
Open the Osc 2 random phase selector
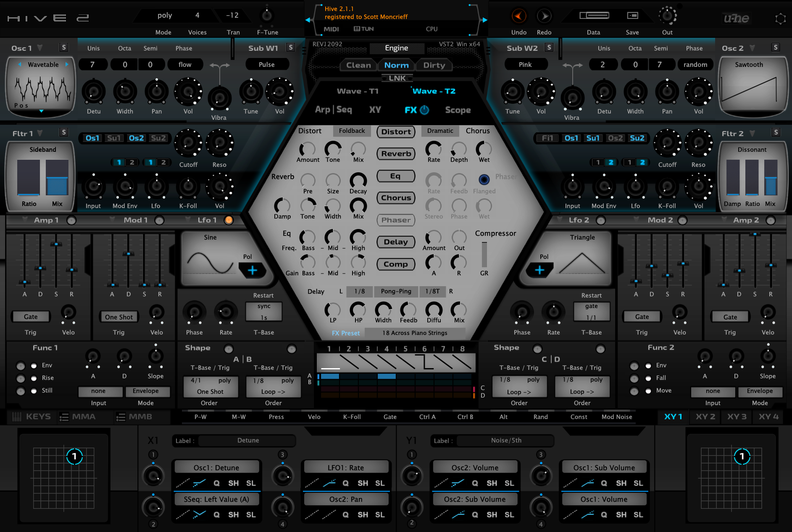pos(695,65)
